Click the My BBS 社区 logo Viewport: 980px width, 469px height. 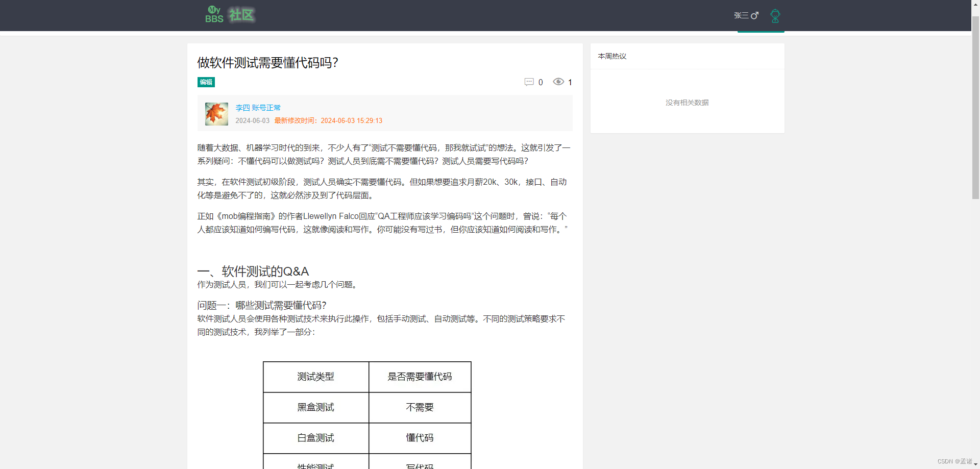point(229,15)
